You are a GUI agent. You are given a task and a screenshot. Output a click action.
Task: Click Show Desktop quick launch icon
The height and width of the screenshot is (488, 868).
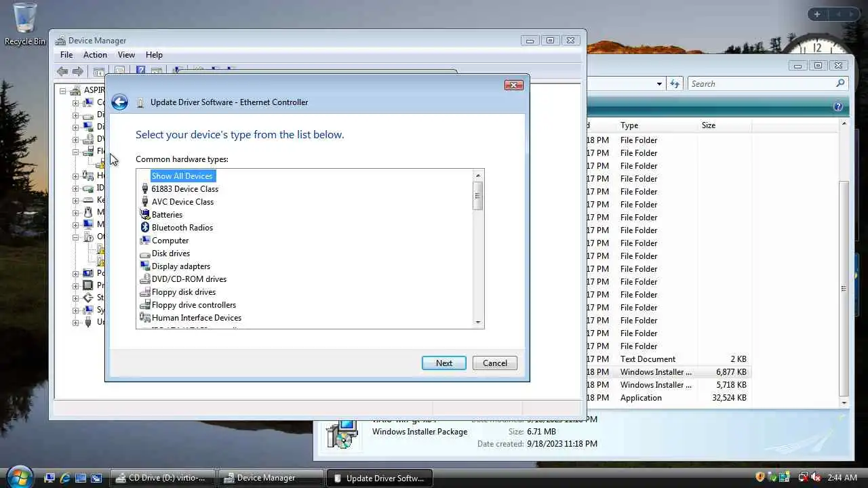point(81,478)
